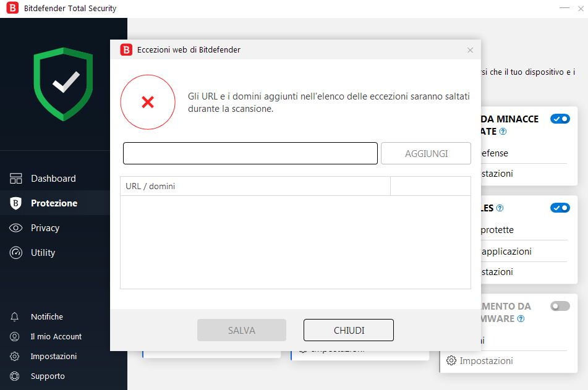Select Protezione in the sidebar
Viewport: 588px width, 390px height.
(54, 203)
